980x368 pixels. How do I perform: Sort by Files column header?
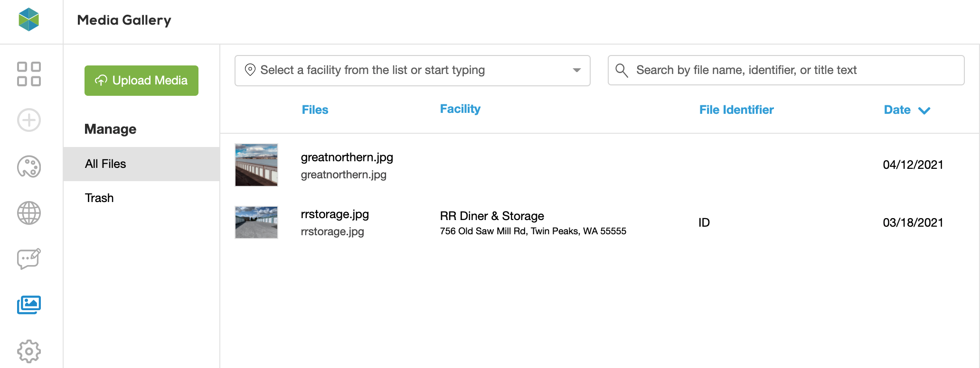(x=315, y=110)
